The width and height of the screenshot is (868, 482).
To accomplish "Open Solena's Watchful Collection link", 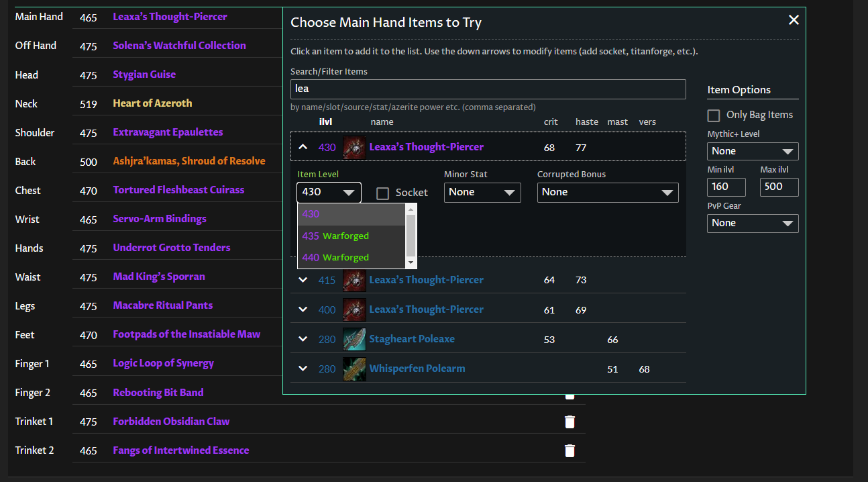I will click(179, 45).
